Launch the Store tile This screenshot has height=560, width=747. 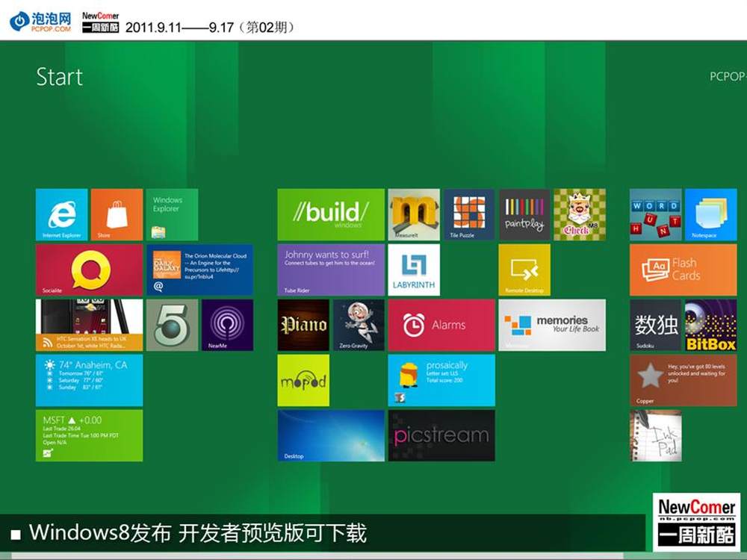[x=117, y=215]
